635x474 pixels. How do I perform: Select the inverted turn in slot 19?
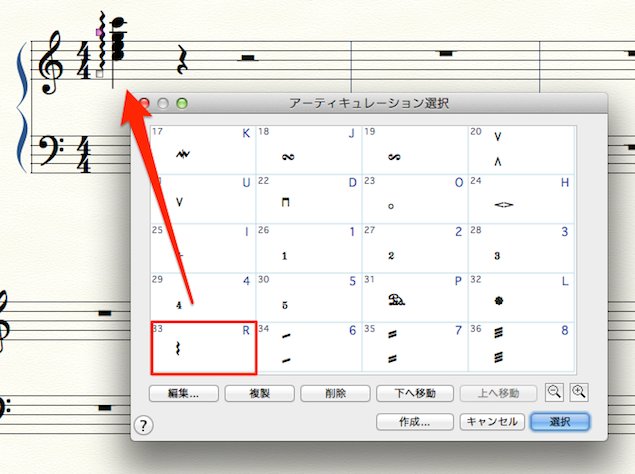[415, 150]
